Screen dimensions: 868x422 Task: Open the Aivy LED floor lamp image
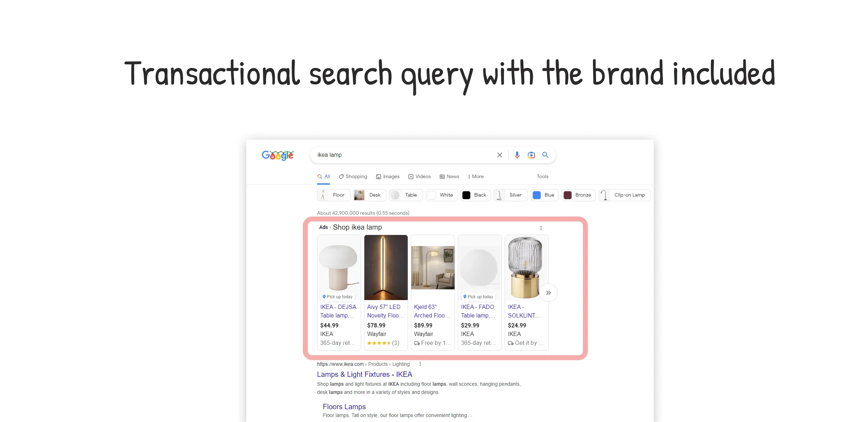coord(386,267)
